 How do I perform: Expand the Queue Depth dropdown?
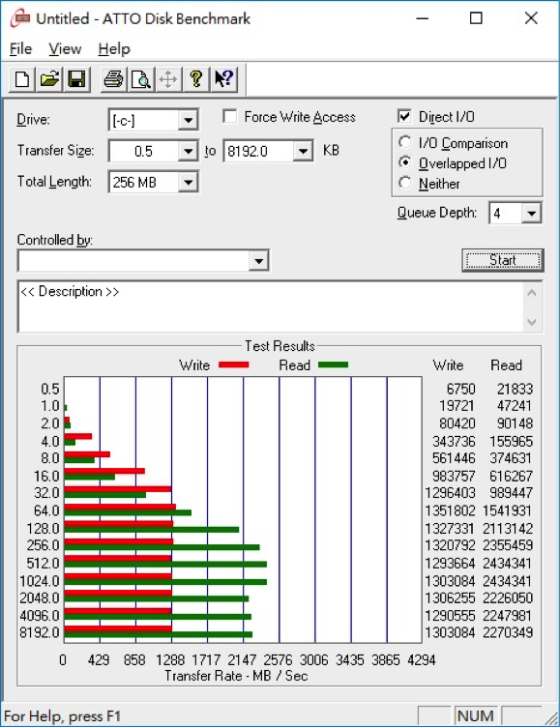click(x=531, y=214)
